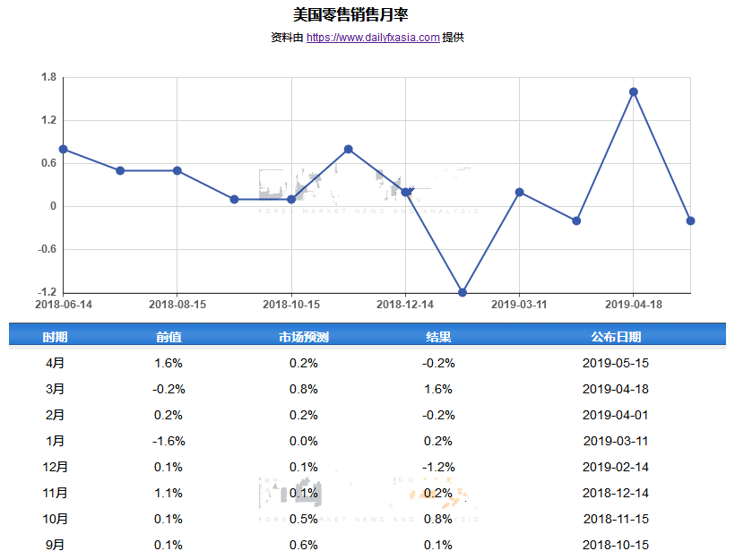The height and width of the screenshot is (560, 735).
Task: Click the data point above the 2018-10-15 label
Action: (x=291, y=199)
